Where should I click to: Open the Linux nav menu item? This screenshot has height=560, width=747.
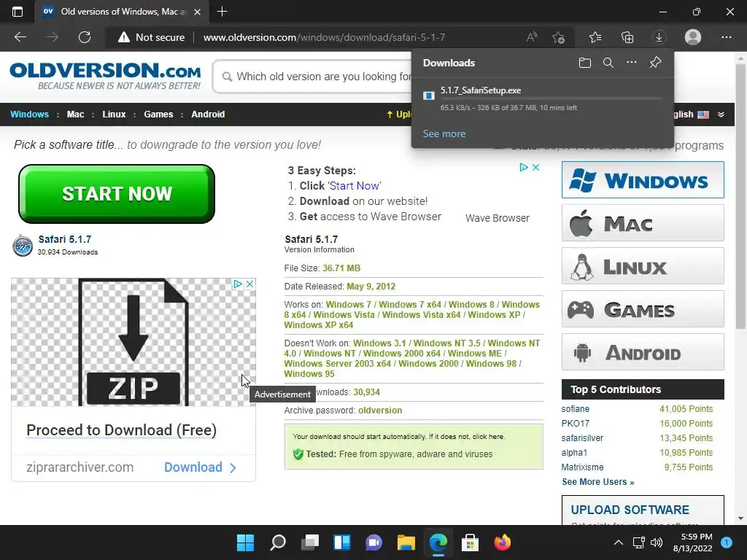[114, 114]
